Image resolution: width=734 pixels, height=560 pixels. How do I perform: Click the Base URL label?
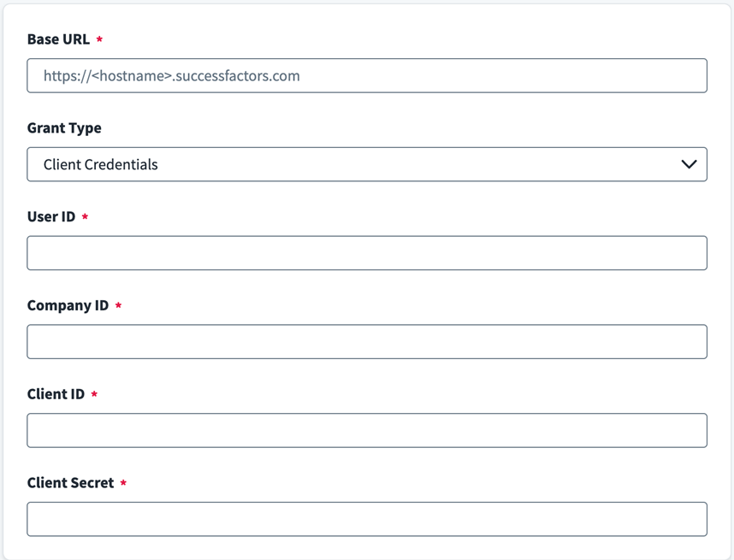[58, 39]
